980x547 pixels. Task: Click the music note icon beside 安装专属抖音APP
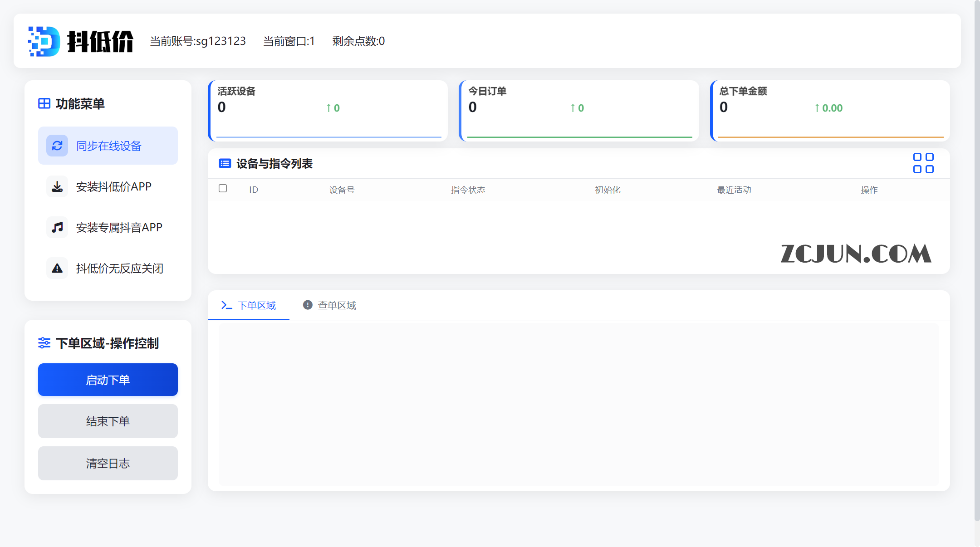[x=57, y=227]
